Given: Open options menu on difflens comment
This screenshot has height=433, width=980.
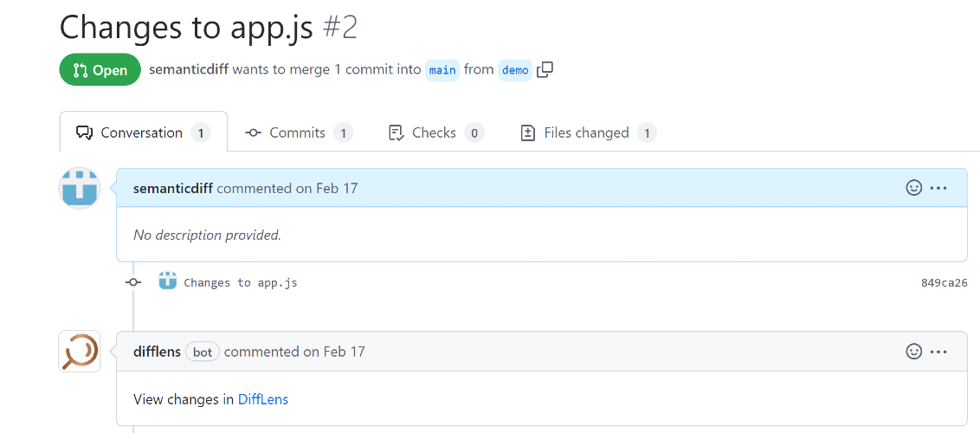Looking at the screenshot, I should point(938,352).
